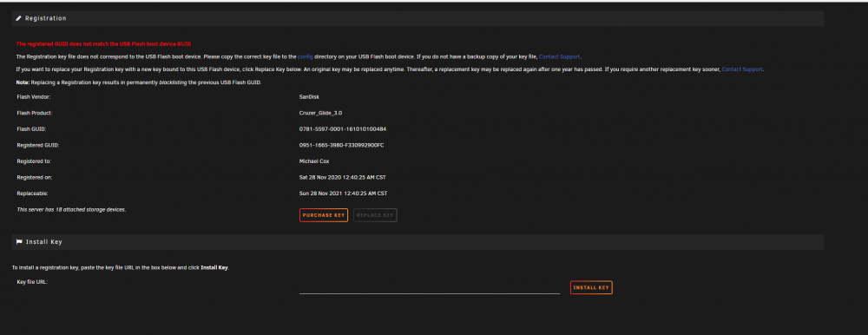Click the Install Key section header title
The image size is (868, 335).
43,242
